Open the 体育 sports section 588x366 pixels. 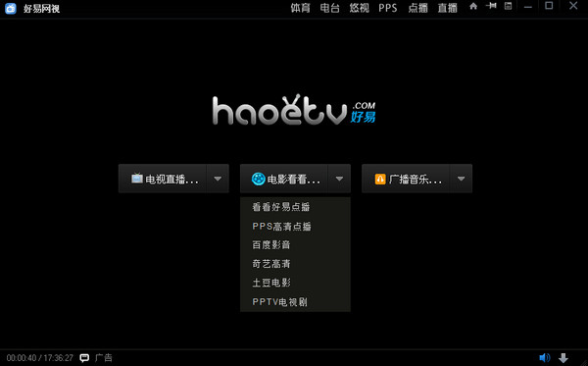[x=301, y=8]
